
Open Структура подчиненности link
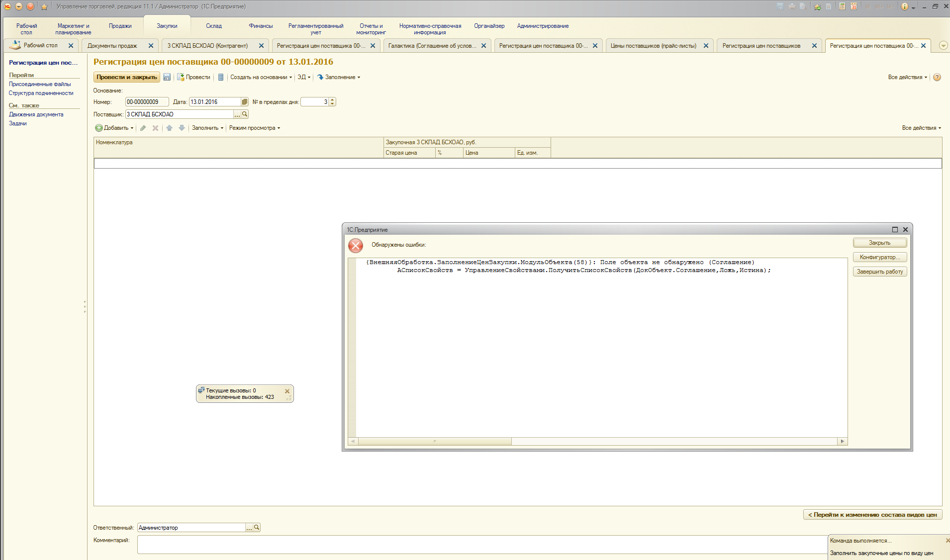(x=41, y=93)
